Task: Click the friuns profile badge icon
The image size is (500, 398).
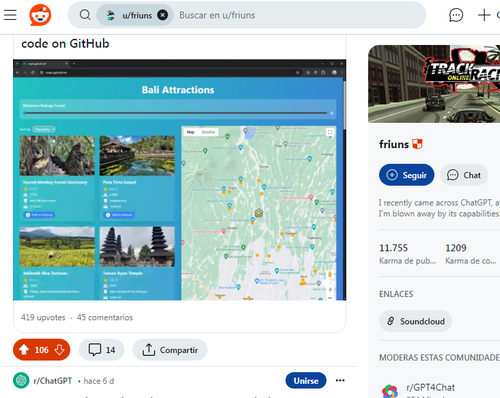Action: 417,144
